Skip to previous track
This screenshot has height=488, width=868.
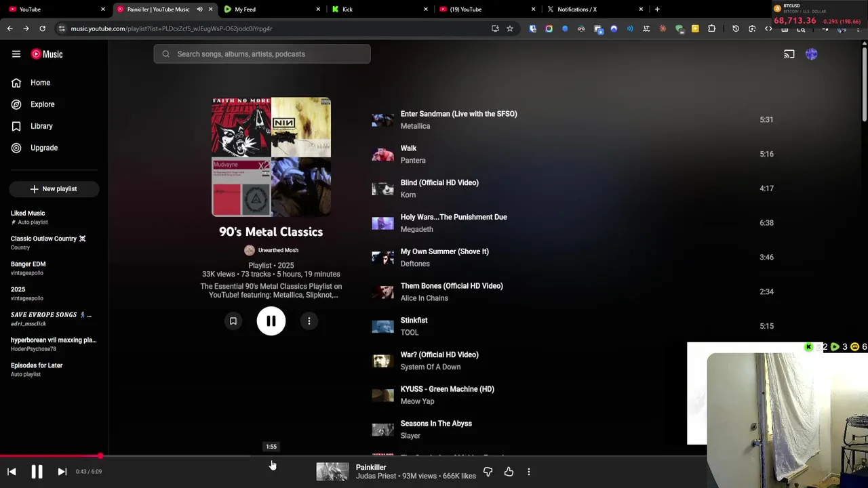point(12,472)
